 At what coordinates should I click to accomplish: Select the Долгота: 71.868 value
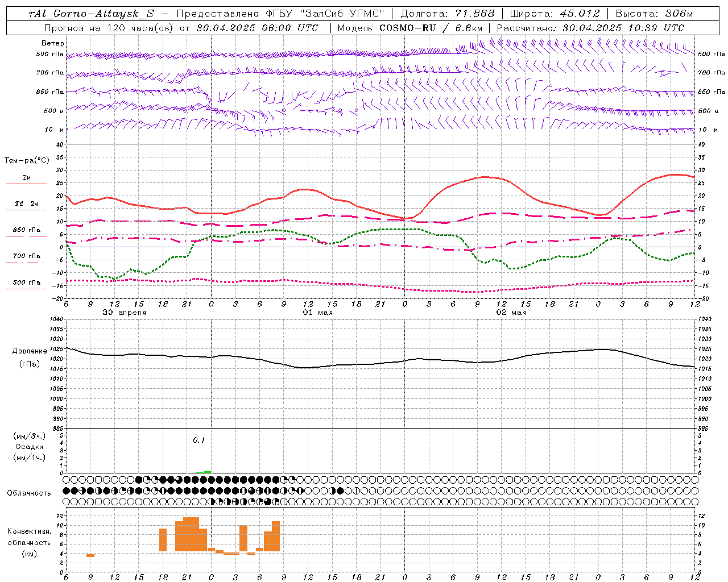(x=448, y=14)
